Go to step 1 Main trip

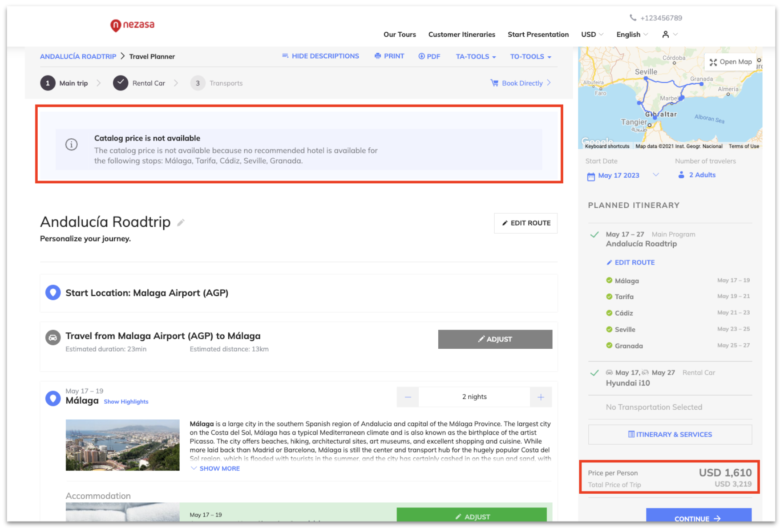(x=64, y=83)
